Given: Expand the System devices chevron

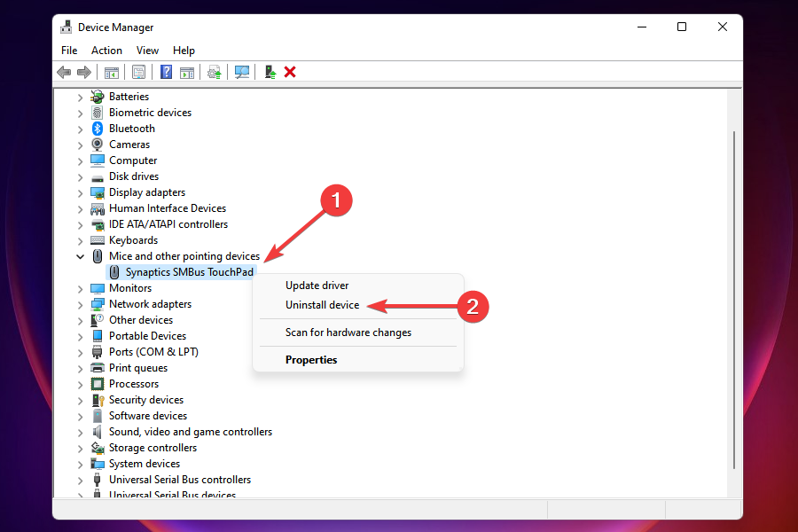Looking at the screenshot, I should [81, 465].
